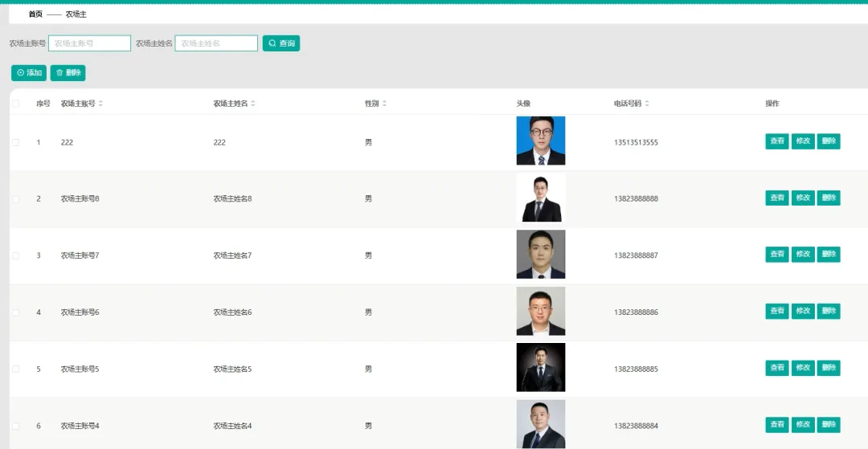Click the 查询 search button
The height and width of the screenshot is (449, 868).
(281, 43)
